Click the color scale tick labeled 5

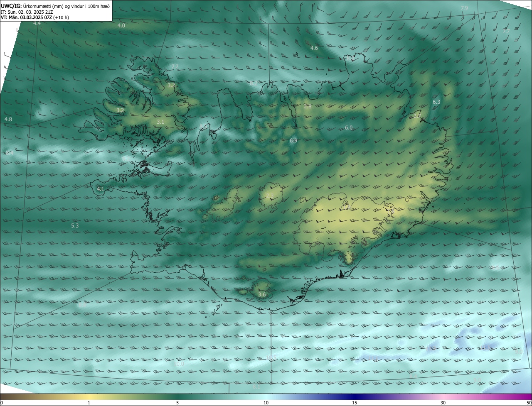(x=177, y=403)
